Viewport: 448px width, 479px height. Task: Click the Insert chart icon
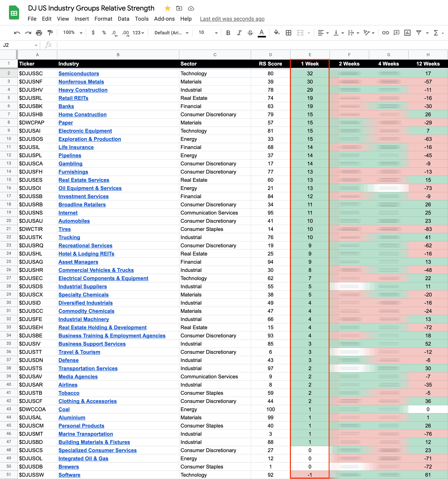click(x=407, y=33)
